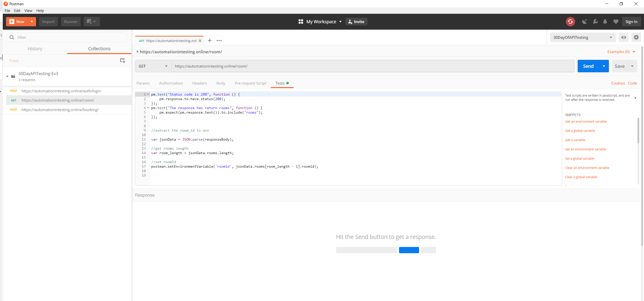Open the Cookies link
The height and width of the screenshot is (301, 644).
click(618, 83)
